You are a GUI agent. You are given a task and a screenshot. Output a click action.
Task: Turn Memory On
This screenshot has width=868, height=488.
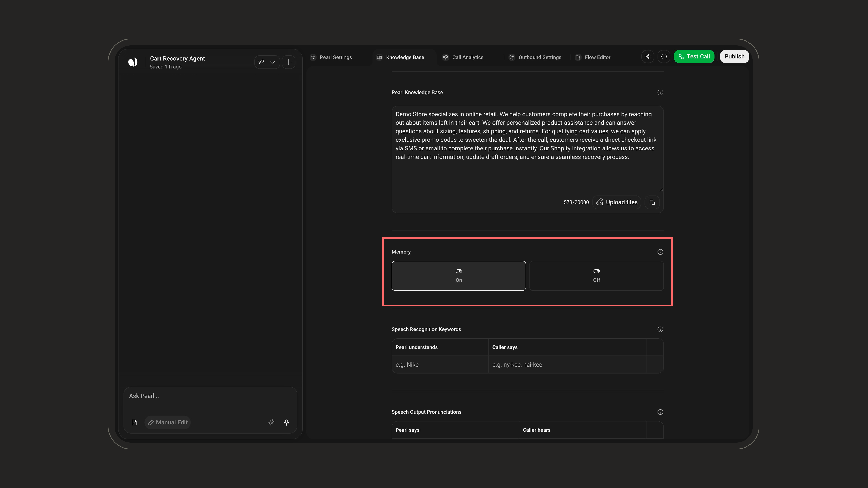click(459, 276)
